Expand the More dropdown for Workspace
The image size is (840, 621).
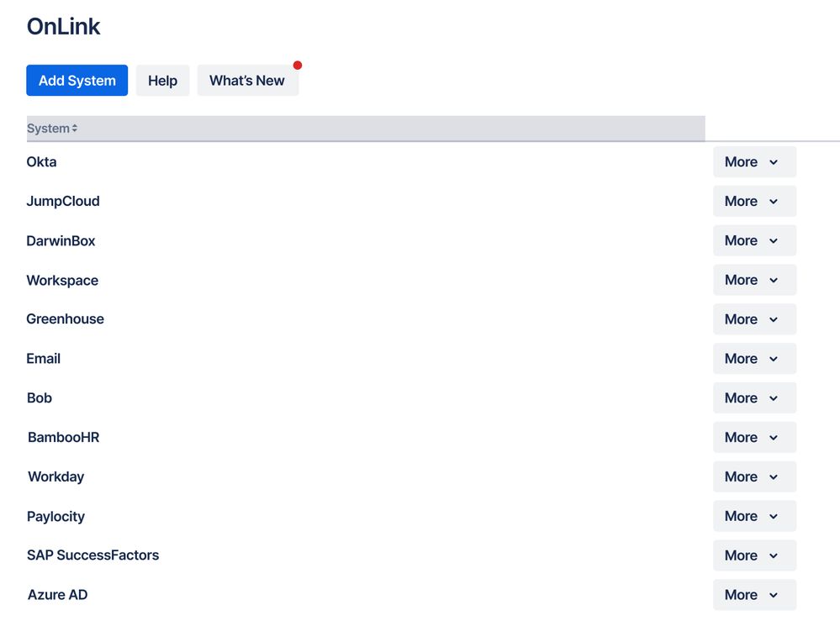pyautogui.click(x=754, y=280)
